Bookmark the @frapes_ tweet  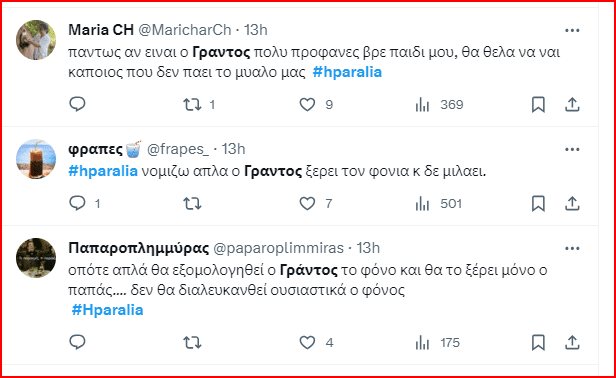[x=538, y=204]
